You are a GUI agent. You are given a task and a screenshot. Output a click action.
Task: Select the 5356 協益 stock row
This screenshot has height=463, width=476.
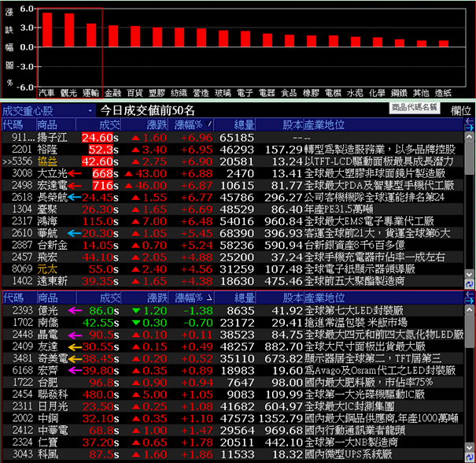(x=233, y=161)
